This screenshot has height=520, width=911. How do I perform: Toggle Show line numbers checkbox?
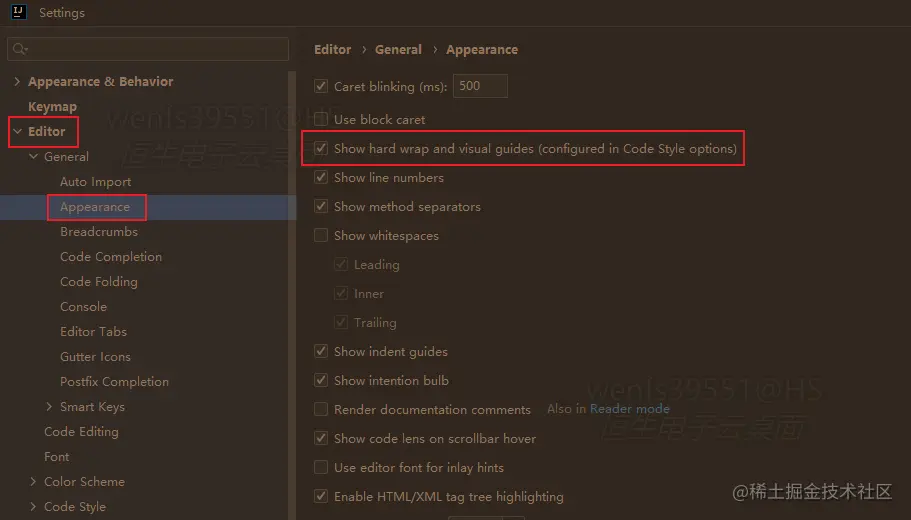point(321,177)
